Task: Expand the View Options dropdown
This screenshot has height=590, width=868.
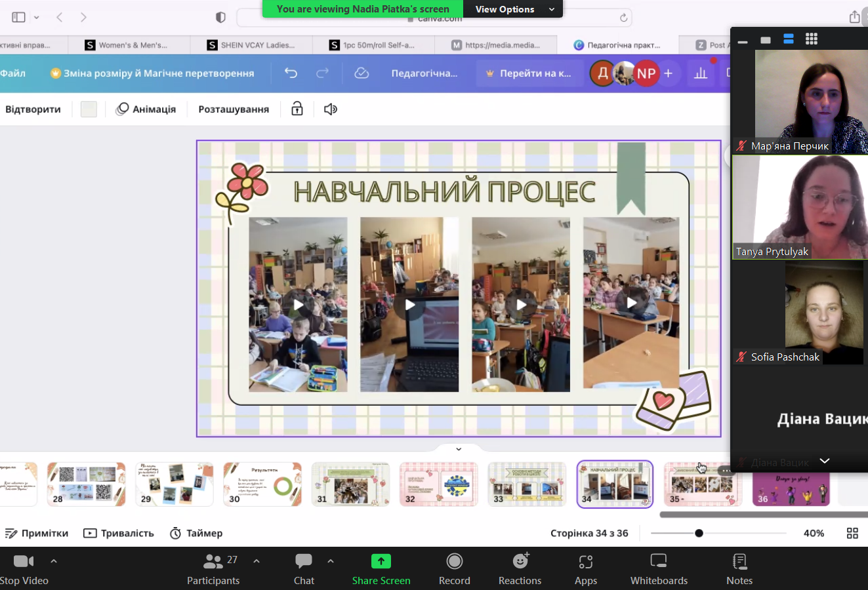Action: click(552, 9)
